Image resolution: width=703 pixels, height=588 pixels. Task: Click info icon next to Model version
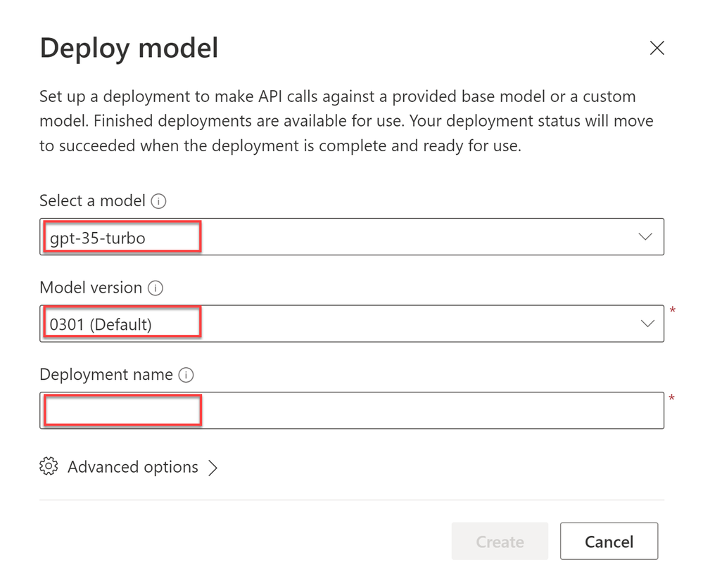[x=155, y=288]
